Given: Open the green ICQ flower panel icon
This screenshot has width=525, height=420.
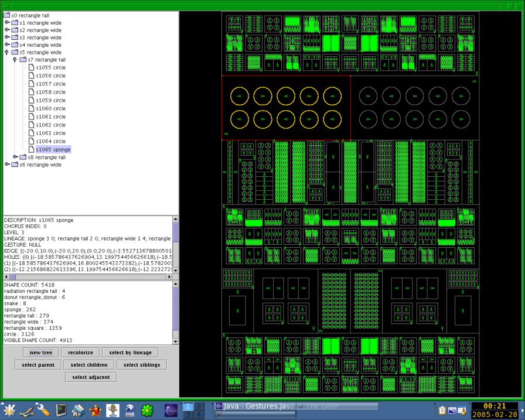Looking at the screenshot, I should coord(148,410).
